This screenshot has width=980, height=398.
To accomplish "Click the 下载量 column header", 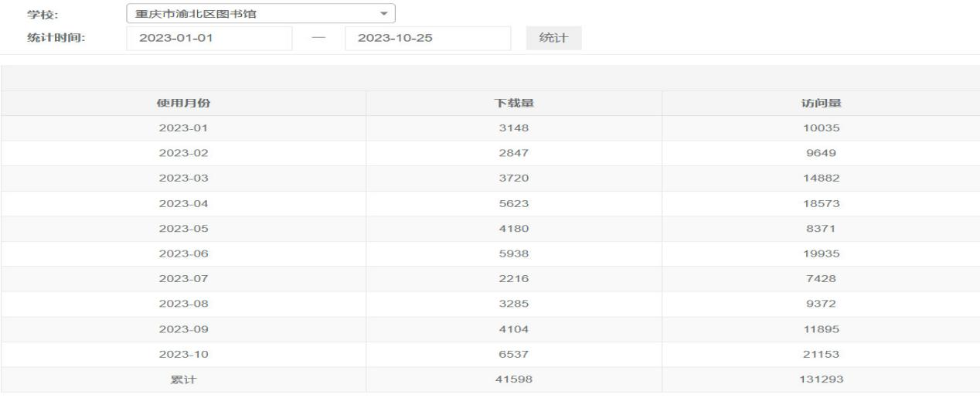I will click(515, 104).
